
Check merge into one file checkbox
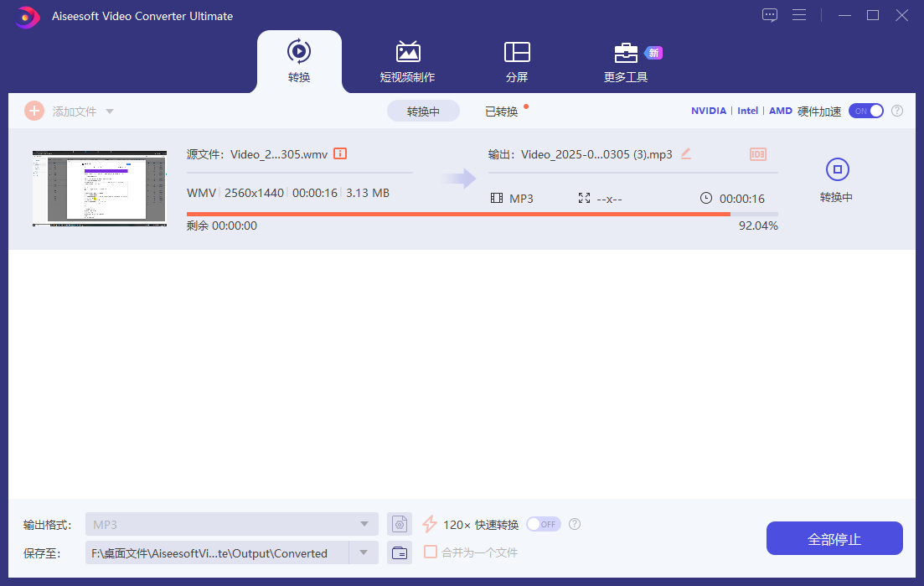click(x=431, y=552)
